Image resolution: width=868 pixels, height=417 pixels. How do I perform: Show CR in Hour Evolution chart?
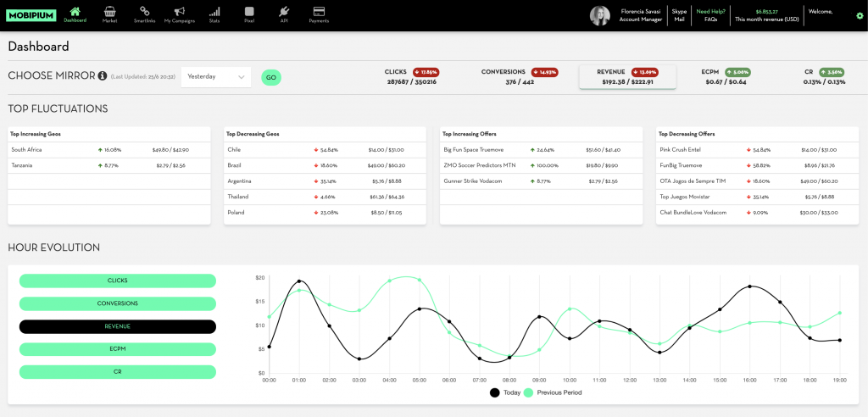pos(117,372)
